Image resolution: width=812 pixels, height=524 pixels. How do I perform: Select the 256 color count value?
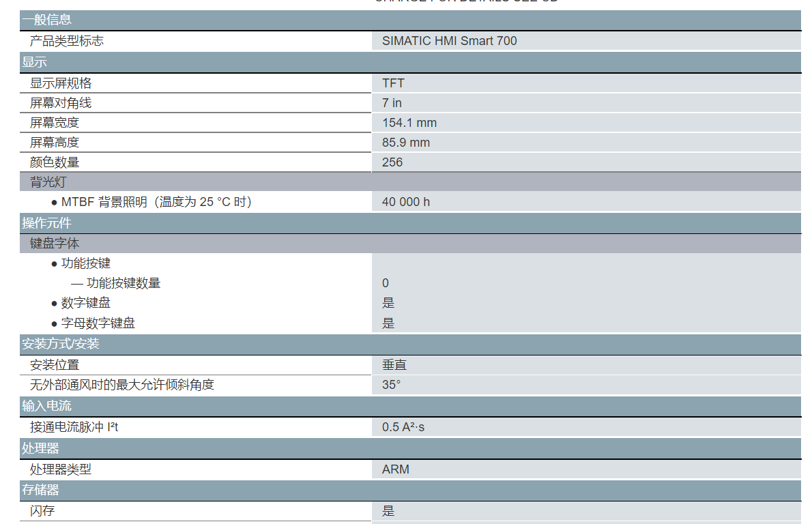point(392,162)
